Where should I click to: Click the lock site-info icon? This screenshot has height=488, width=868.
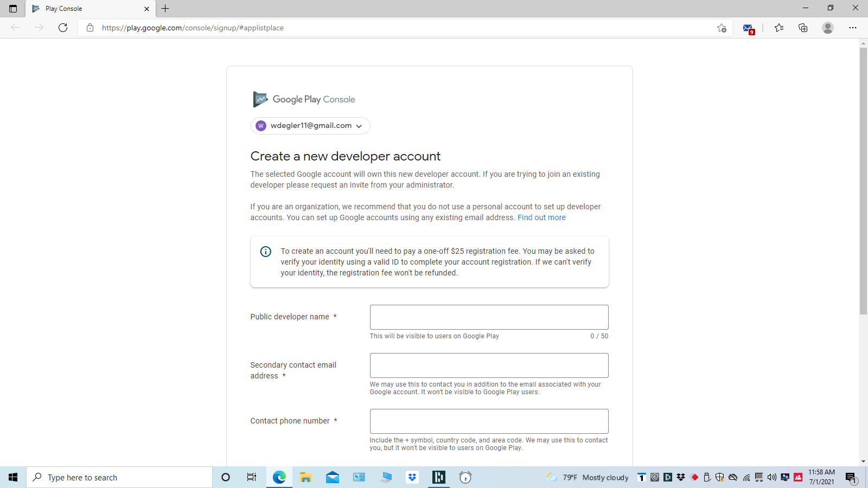(90, 28)
